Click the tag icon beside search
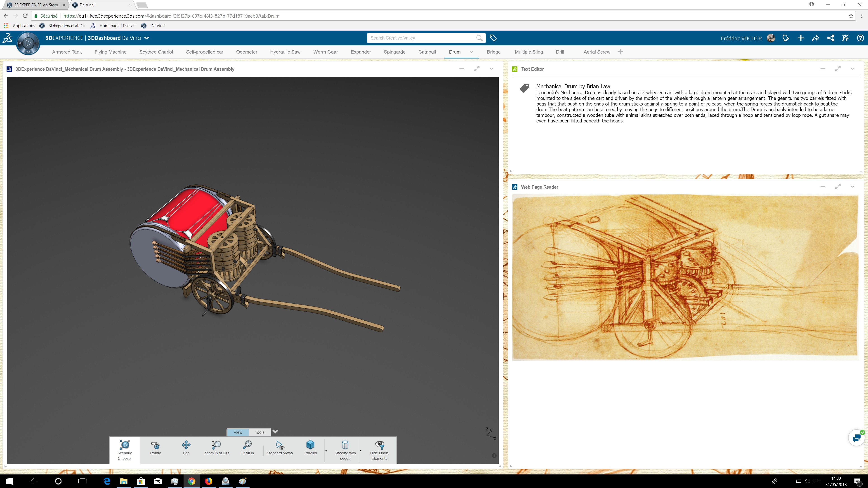Screen dimensions: 868x488 493,38
